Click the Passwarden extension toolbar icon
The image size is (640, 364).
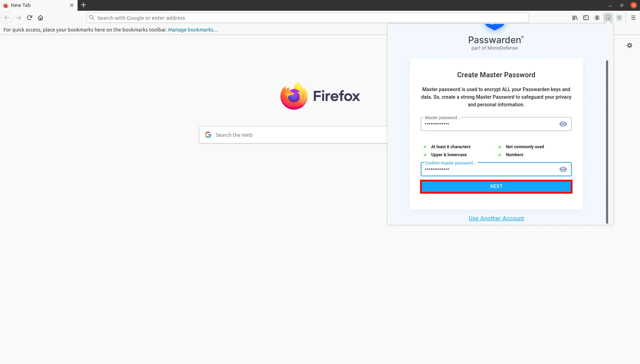[608, 18]
